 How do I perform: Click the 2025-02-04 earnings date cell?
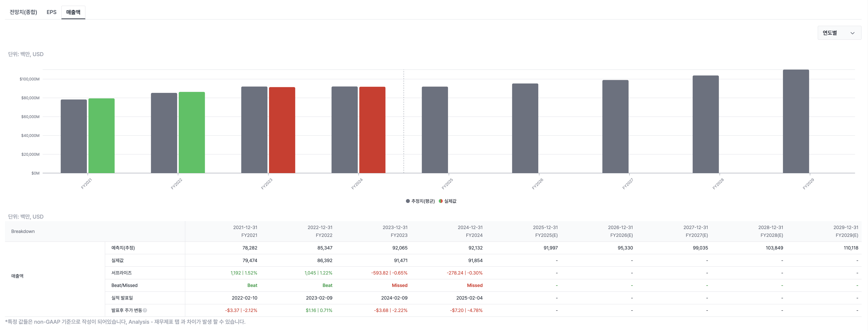[x=469, y=298]
